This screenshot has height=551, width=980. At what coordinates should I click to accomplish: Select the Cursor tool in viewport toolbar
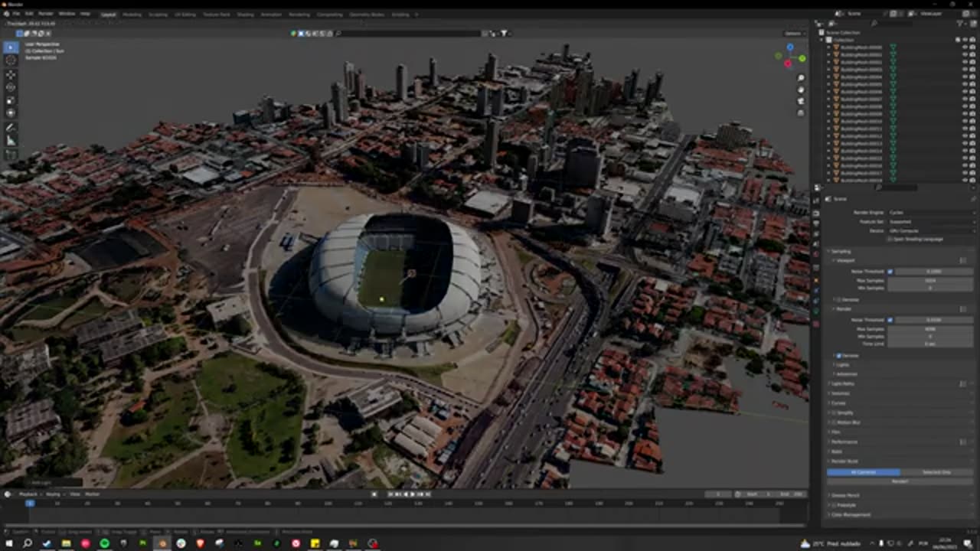point(11,60)
